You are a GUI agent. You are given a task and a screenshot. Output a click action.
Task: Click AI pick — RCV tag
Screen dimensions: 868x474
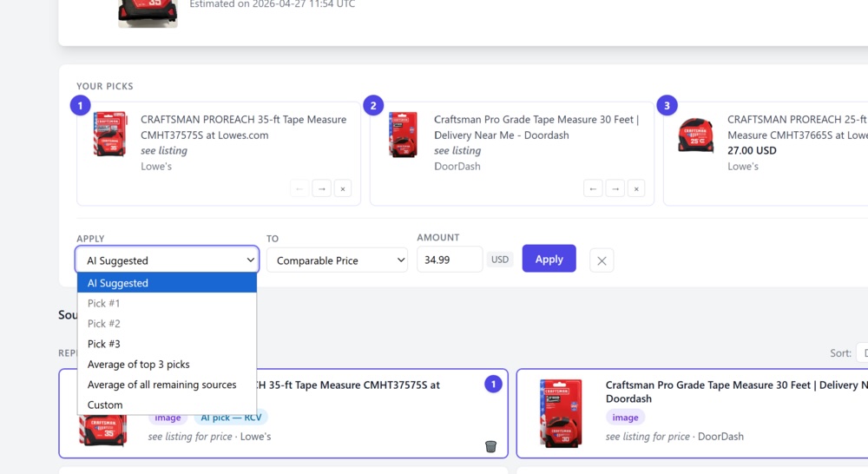click(x=231, y=418)
